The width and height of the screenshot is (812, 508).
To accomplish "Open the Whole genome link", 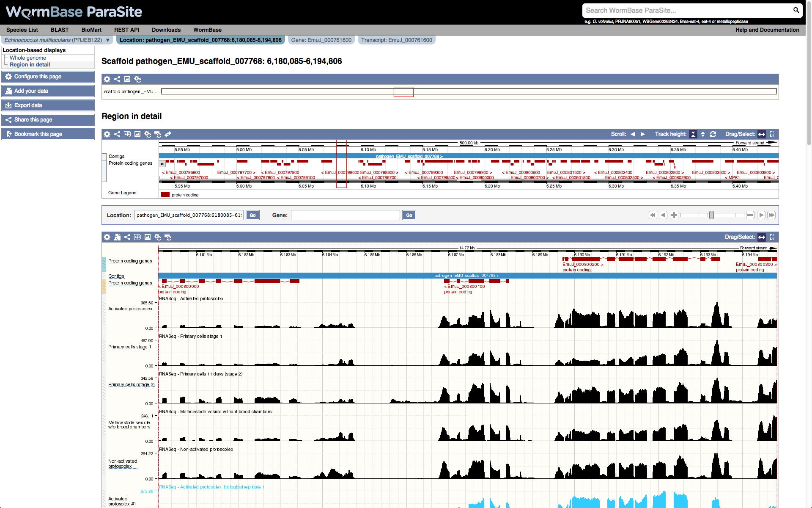I will [28, 58].
